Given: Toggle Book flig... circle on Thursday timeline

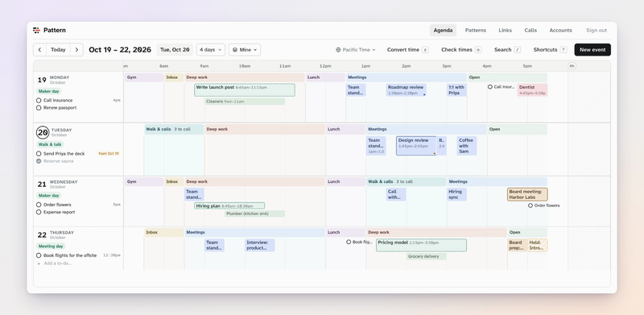Looking at the screenshot, I should tap(349, 242).
